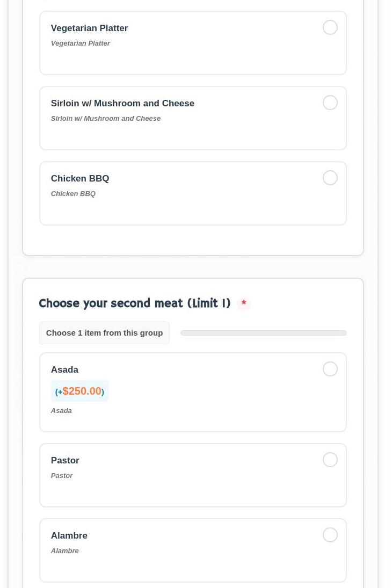The height and width of the screenshot is (588, 392).
Task: Click the italic Vegetarian Platter description text
Action: coord(81,43)
